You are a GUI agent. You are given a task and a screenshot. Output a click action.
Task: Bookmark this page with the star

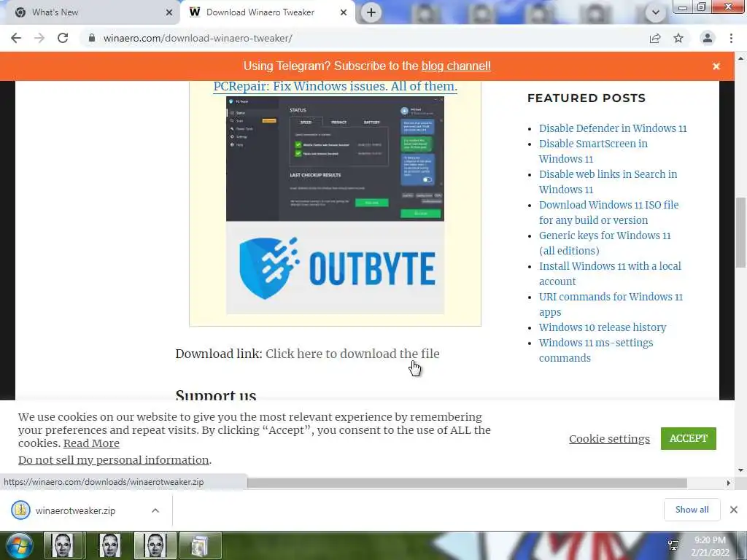[x=678, y=38]
